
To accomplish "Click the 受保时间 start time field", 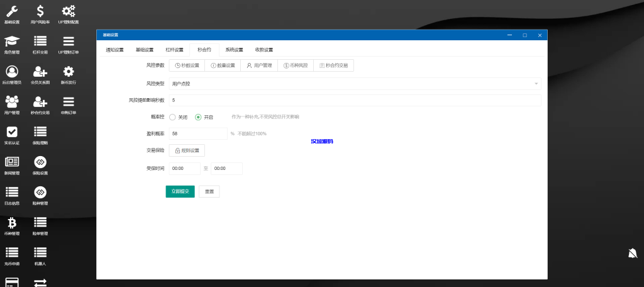I will click(184, 169).
